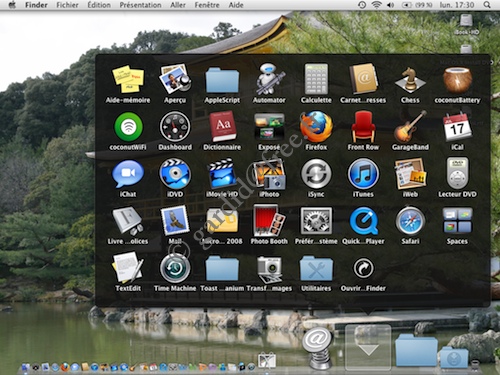Open the Finder menu
This screenshot has height=375, width=500.
tap(36, 5)
